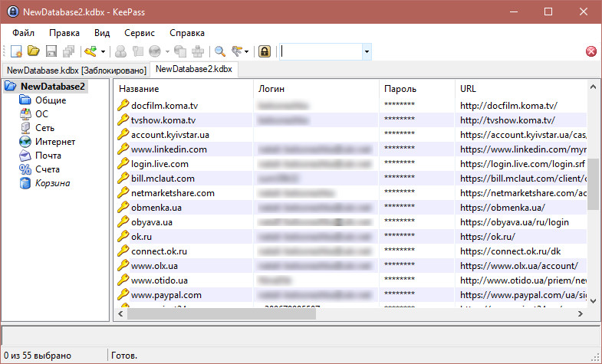This screenshot has height=364, width=602.
Task: Select the Интернет group
Action: (x=55, y=142)
